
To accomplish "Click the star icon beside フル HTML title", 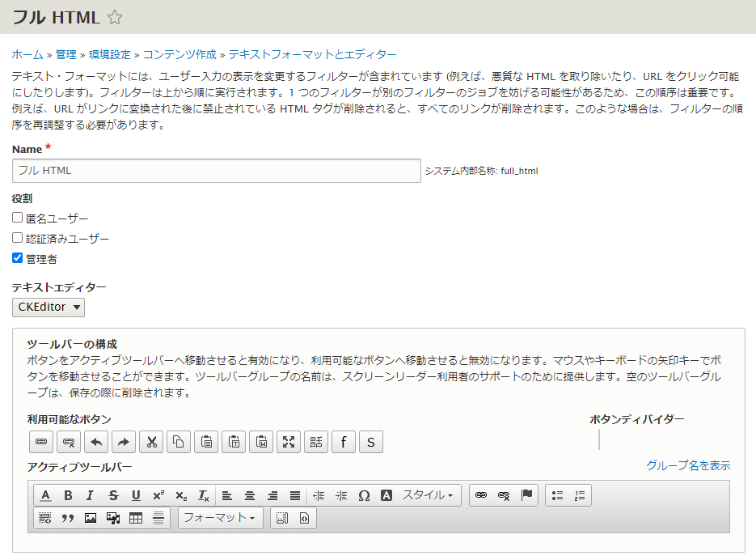I will pos(115,17).
